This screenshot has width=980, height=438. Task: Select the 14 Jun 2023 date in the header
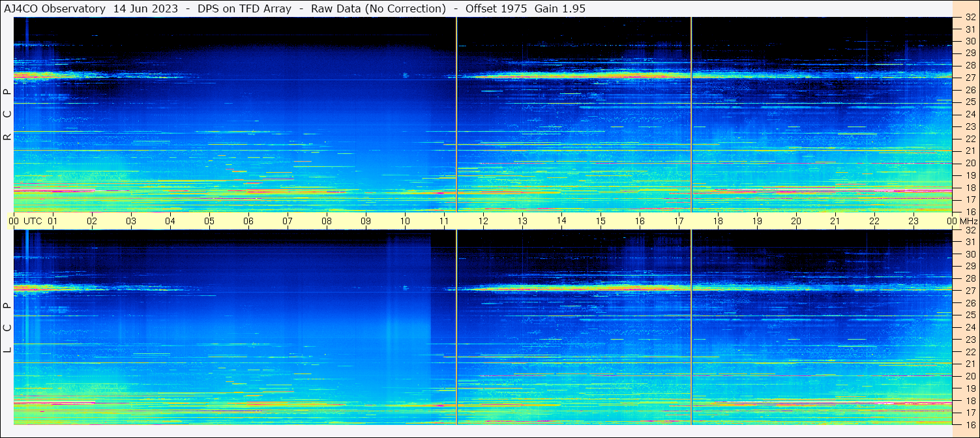(145, 8)
